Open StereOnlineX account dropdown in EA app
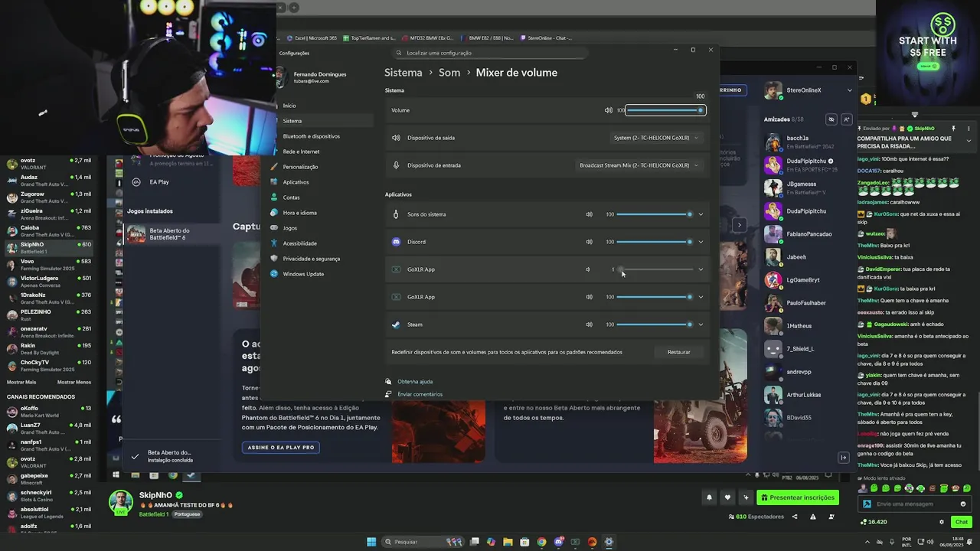Screen dimensions: 980x551 click(x=849, y=90)
